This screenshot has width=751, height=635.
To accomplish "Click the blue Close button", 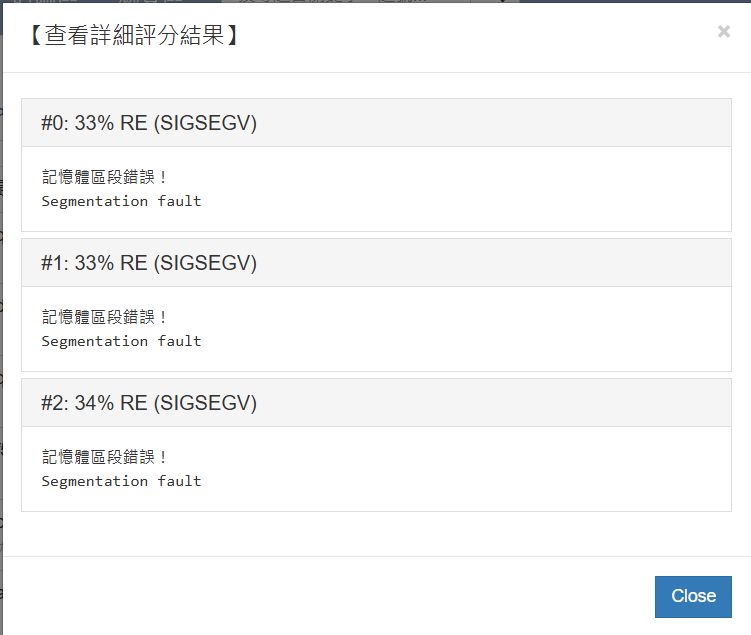I will pyautogui.click(x=693, y=596).
